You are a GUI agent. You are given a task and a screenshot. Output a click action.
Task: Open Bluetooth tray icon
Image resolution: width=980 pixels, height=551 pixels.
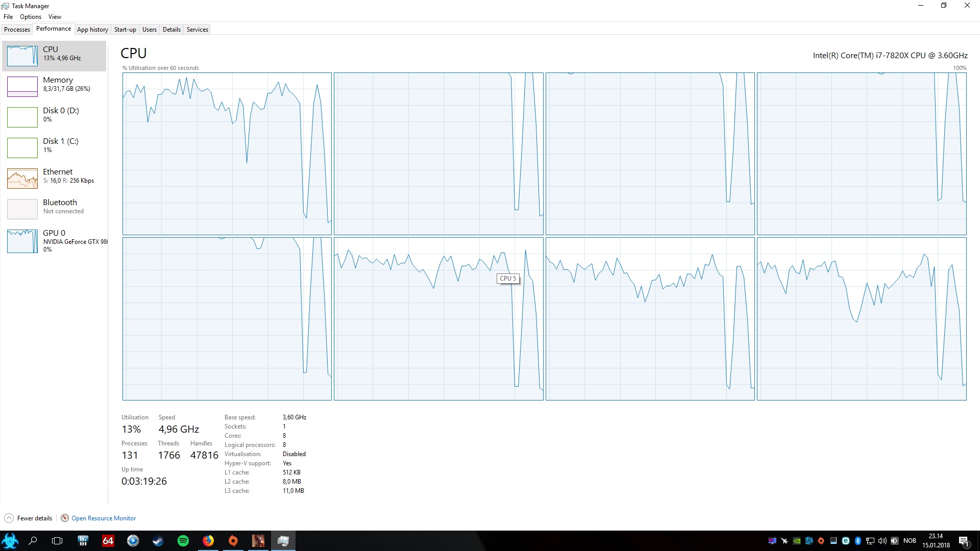tap(858, 541)
